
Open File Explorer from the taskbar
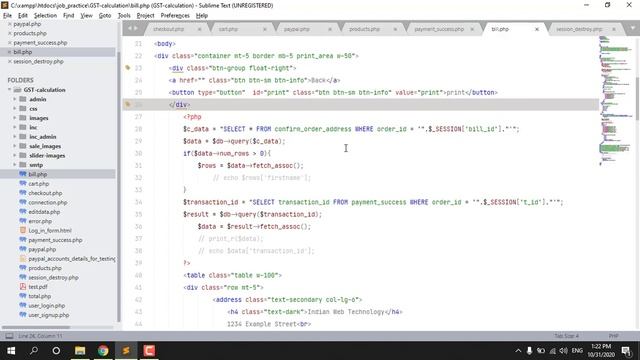[80, 351]
